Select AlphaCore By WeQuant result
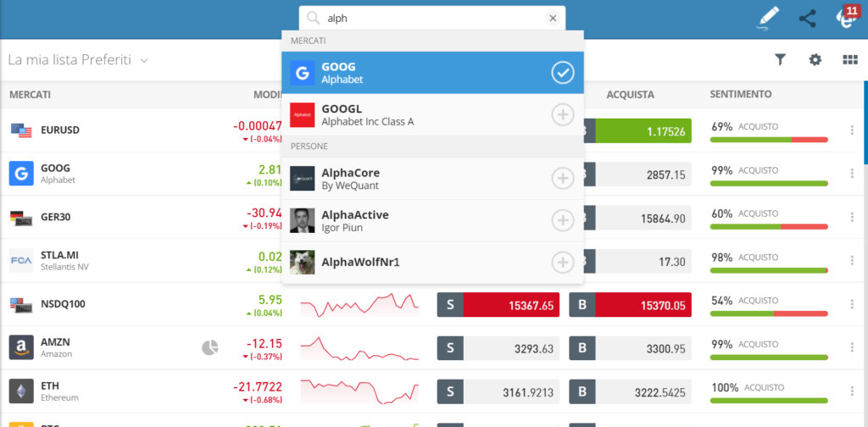Image resolution: width=868 pixels, height=427 pixels. tap(432, 179)
